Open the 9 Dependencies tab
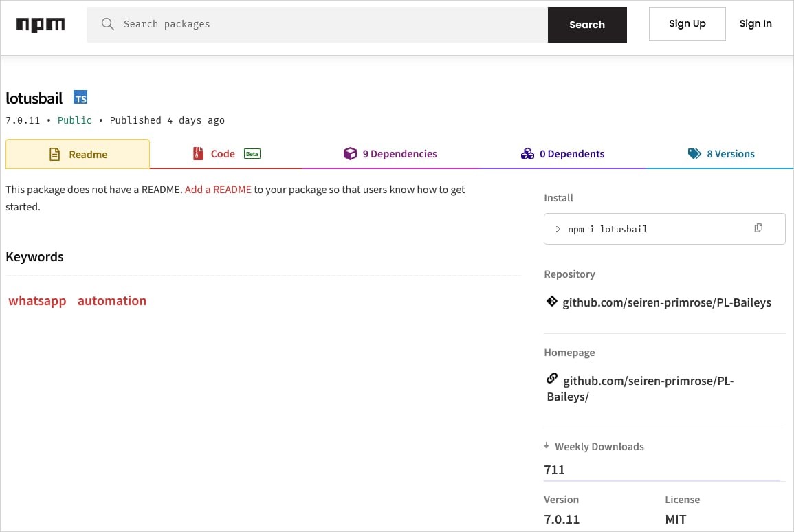 390,154
